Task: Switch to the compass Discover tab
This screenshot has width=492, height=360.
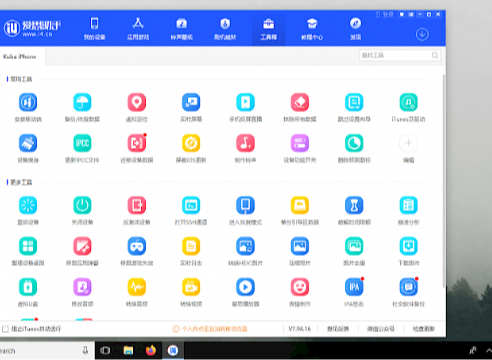Action: (355, 29)
